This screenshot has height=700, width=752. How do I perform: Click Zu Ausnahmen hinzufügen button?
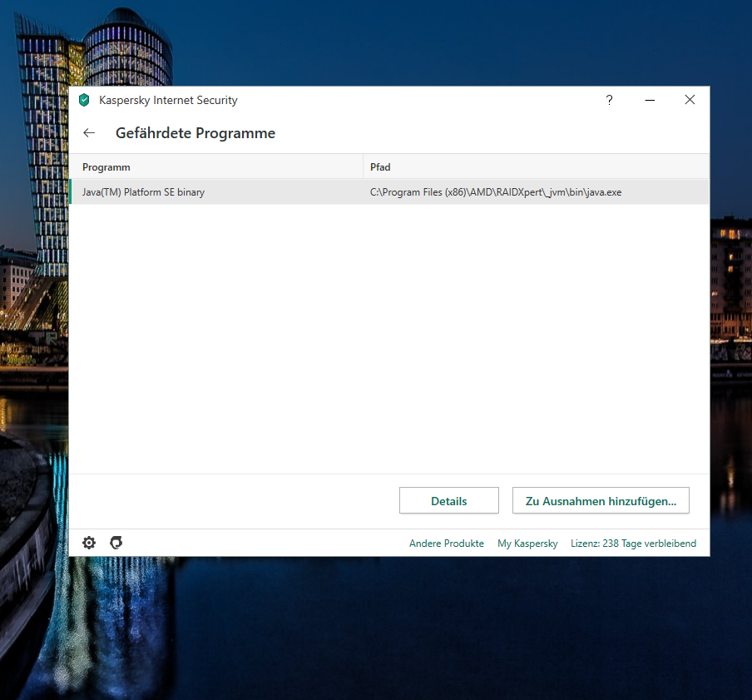pyautogui.click(x=601, y=500)
